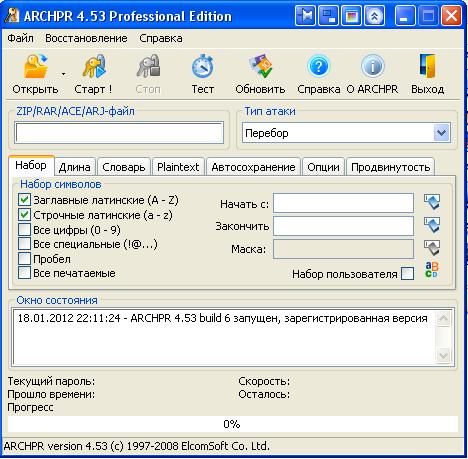Click the Прошло времени label
The image size is (468, 459).
[x=51, y=394]
